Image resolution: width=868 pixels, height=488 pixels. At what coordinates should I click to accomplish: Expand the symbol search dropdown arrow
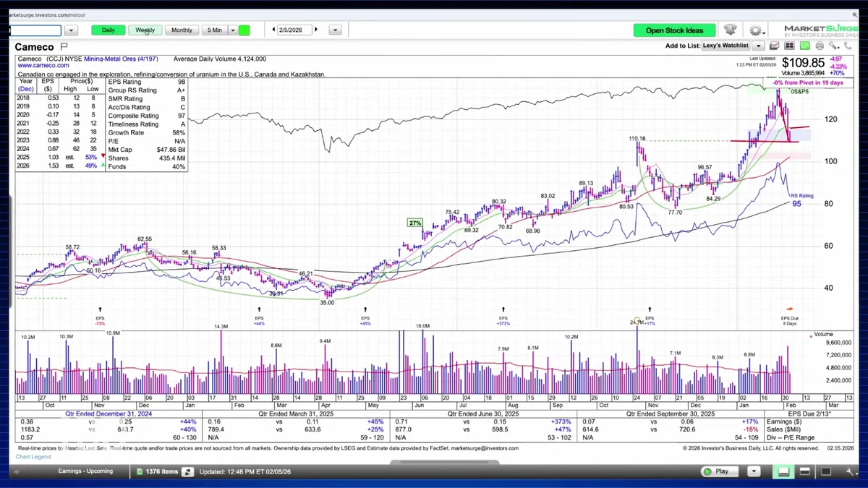71,30
